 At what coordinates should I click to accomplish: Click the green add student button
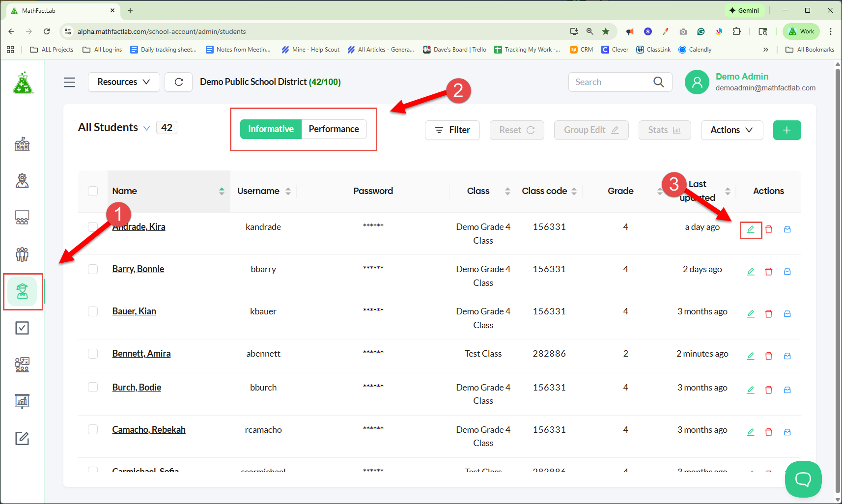click(787, 130)
